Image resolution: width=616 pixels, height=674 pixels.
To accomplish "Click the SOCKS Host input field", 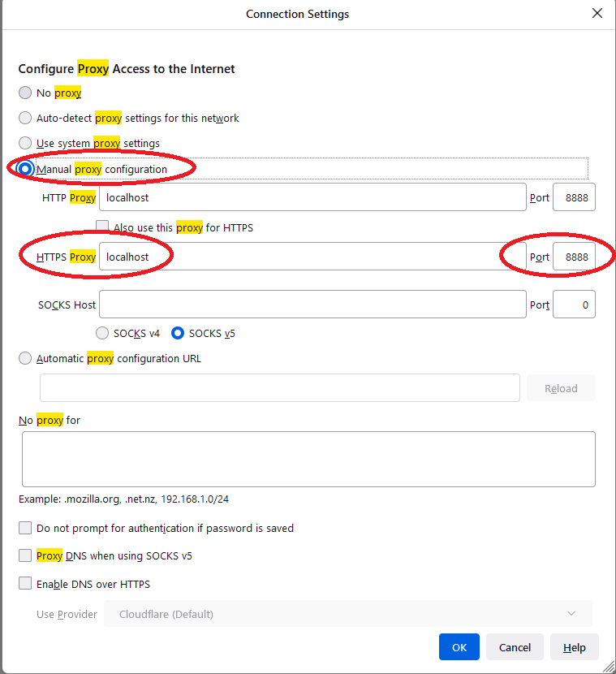I will click(312, 305).
